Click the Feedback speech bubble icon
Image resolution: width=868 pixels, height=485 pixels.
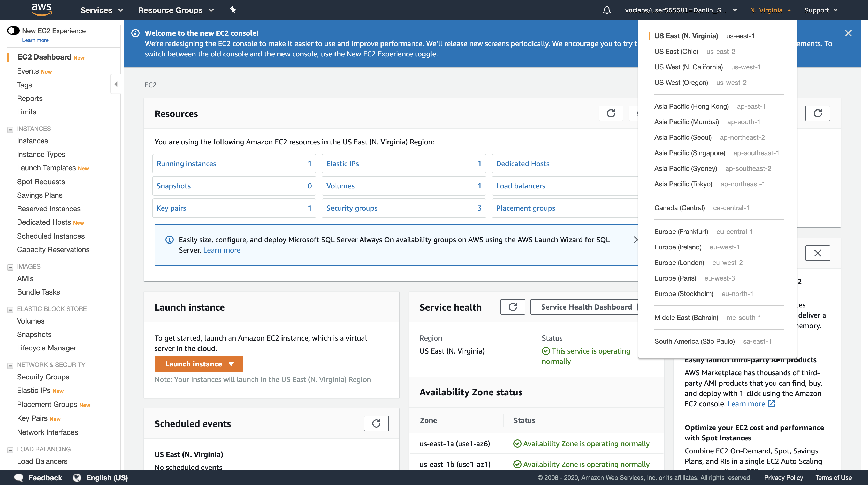click(x=19, y=477)
